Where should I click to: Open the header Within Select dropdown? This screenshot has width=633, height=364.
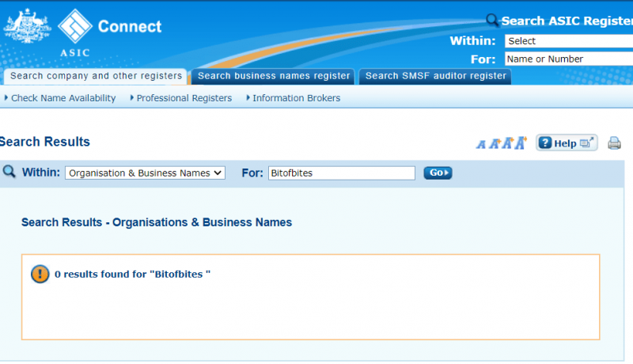coord(568,41)
